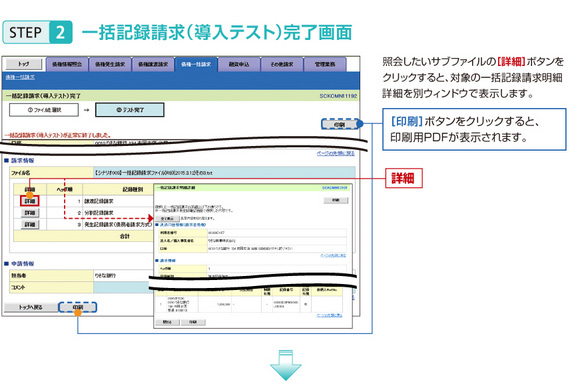Click the 発生記録請求(債務者請求方式) cell

pos(118,225)
